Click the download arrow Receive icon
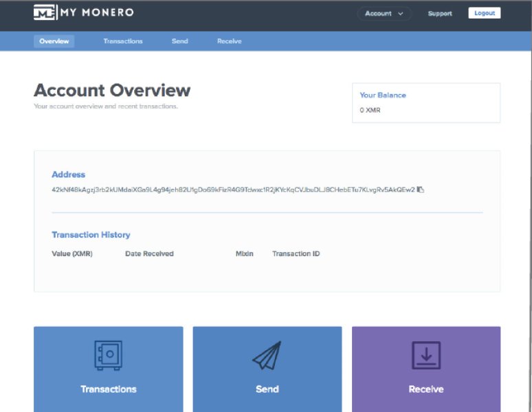 pyautogui.click(x=425, y=356)
